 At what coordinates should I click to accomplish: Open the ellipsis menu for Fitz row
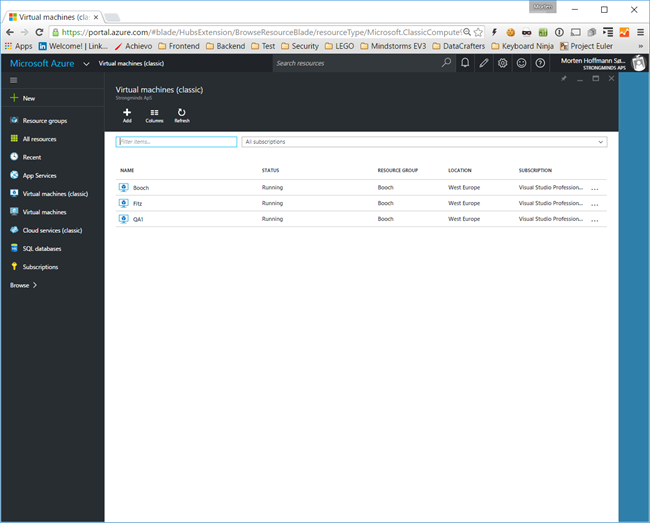click(594, 205)
